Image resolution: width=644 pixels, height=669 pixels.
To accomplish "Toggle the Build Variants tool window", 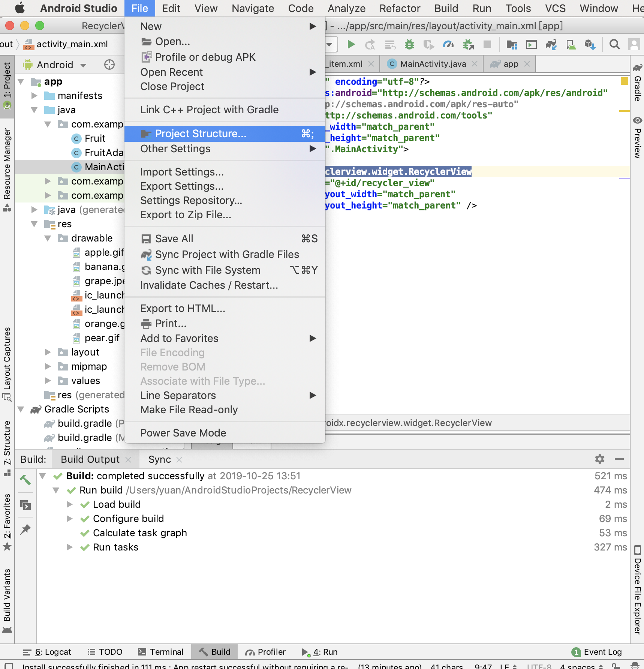I will click(x=7, y=601).
